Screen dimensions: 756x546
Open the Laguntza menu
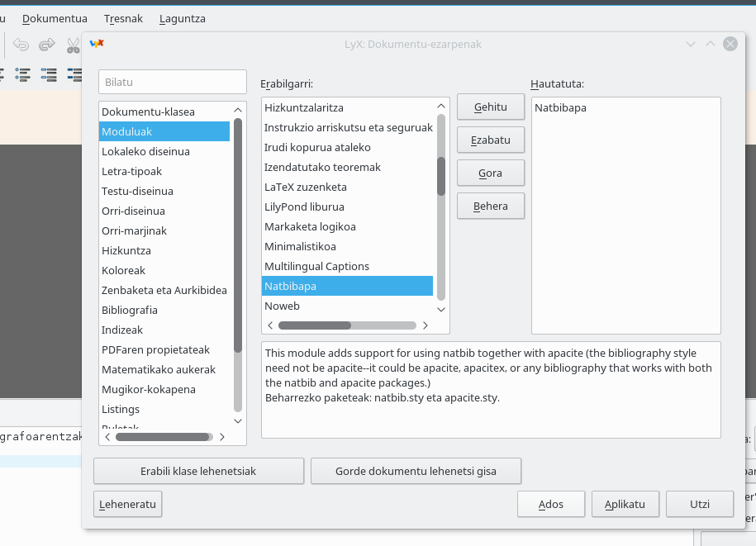183,19
